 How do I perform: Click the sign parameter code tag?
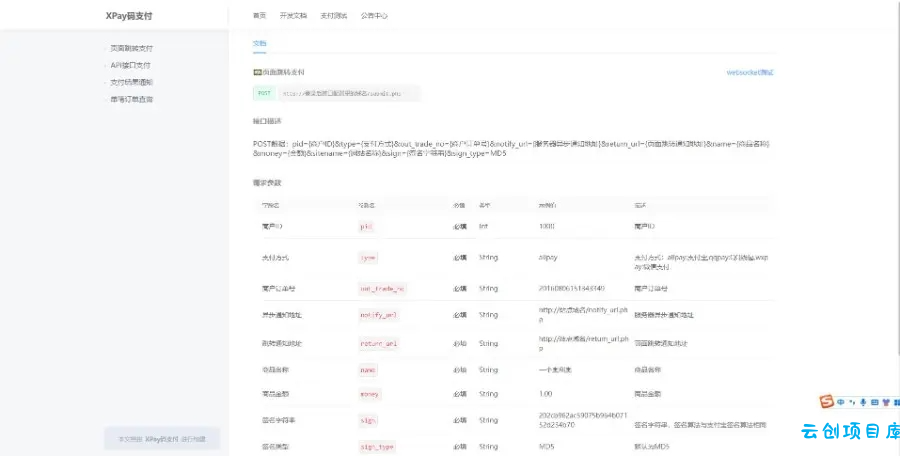pos(368,421)
